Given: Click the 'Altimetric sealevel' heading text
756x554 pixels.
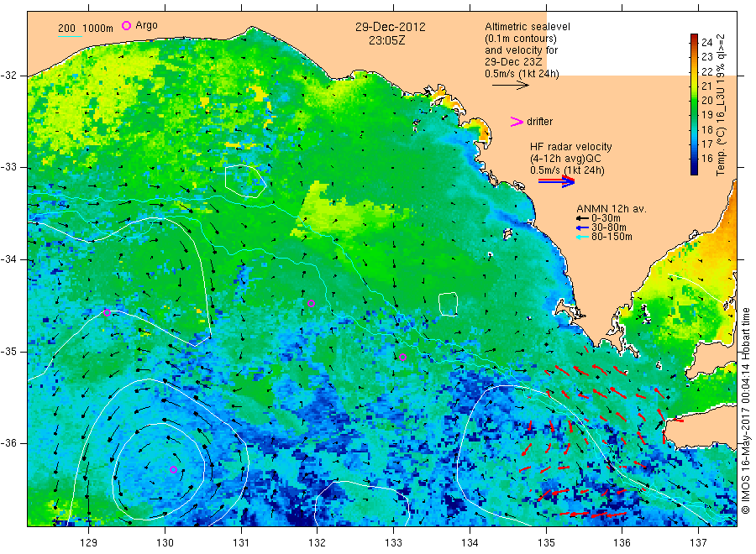Looking at the screenshot, I should (x=528, y=27).
